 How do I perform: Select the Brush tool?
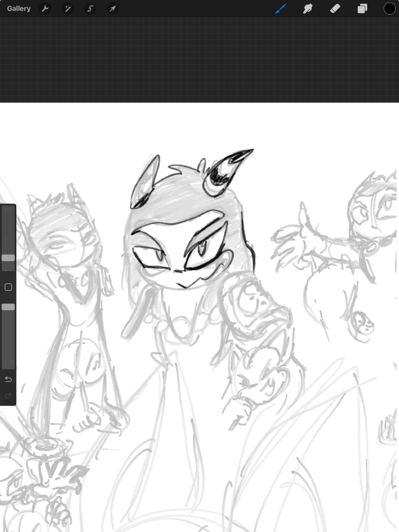point(281,9)
